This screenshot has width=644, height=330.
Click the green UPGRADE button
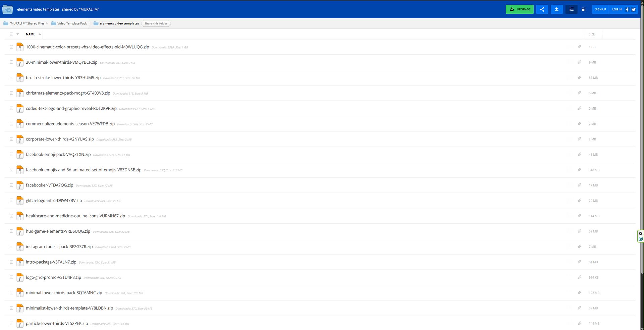(x=520, y=9)
